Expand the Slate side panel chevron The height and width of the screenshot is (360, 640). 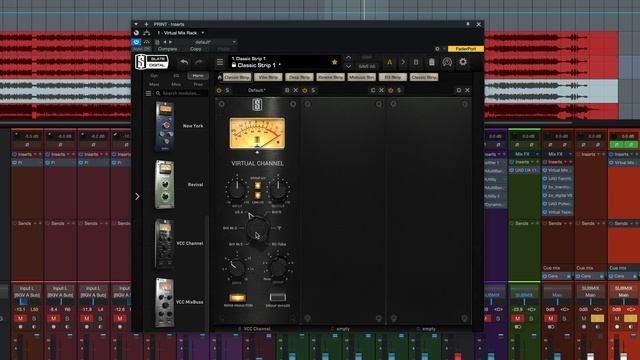tap(137, 196)
